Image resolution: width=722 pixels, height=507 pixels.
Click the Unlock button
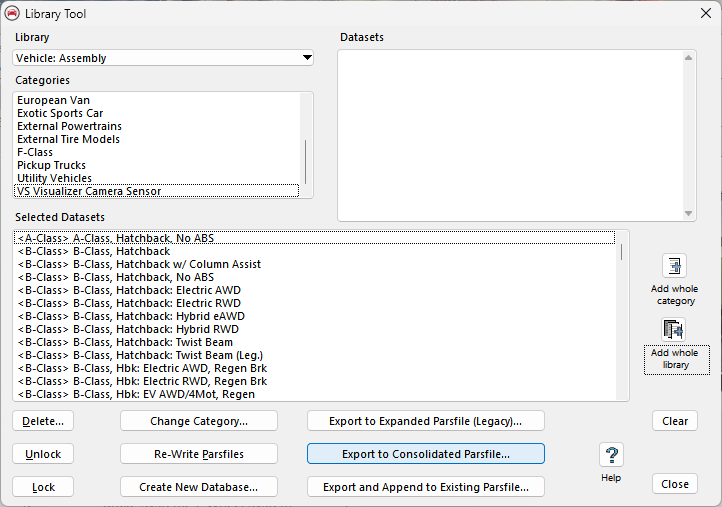click(x=43, y=454)
